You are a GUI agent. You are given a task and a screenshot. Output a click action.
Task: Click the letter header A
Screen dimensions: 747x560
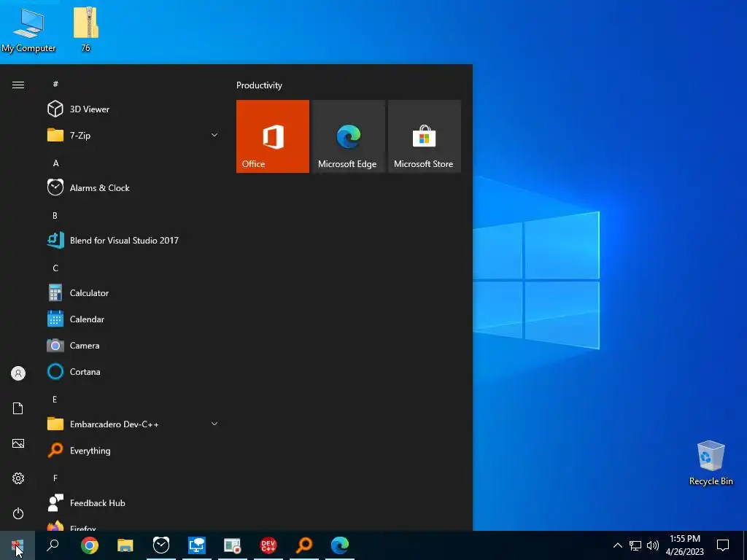click(x=55, y=163)
